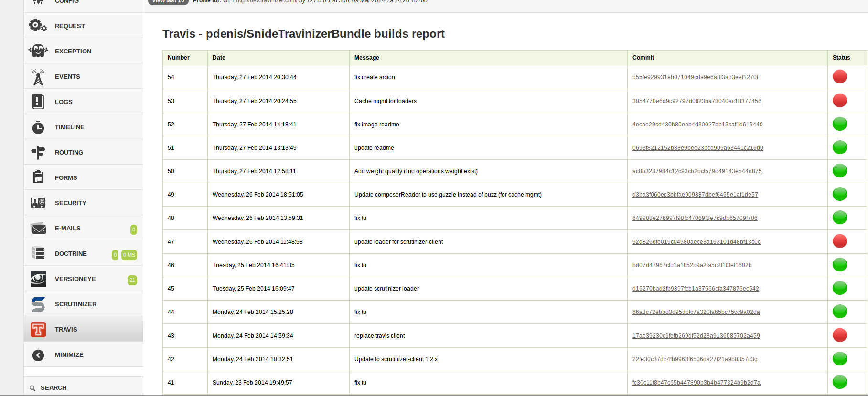Open commit link fc30c11f8b47c65b4478
This screenshot has width=868, height=396.
pyautogui.click(x=696, y=383)
